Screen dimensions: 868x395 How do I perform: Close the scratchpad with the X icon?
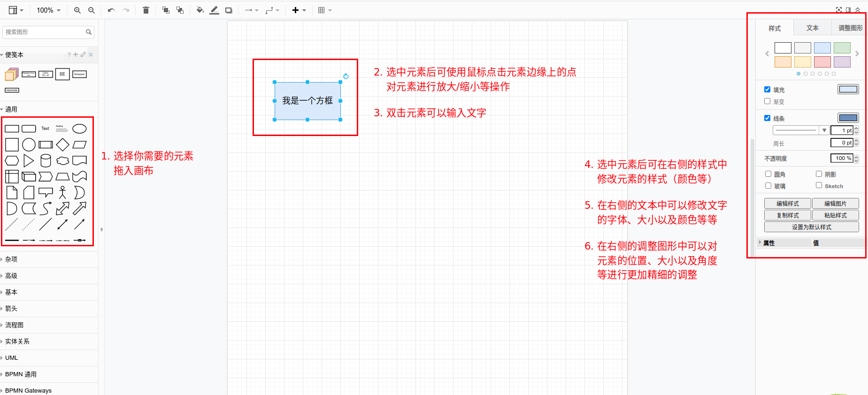tap(91, 55)
